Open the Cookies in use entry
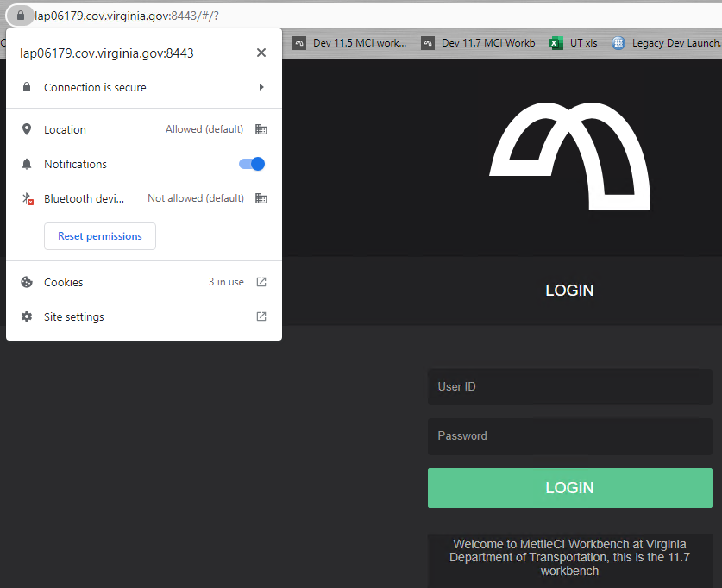The width and height of the screenshot is (722, 588). point(64,282)
